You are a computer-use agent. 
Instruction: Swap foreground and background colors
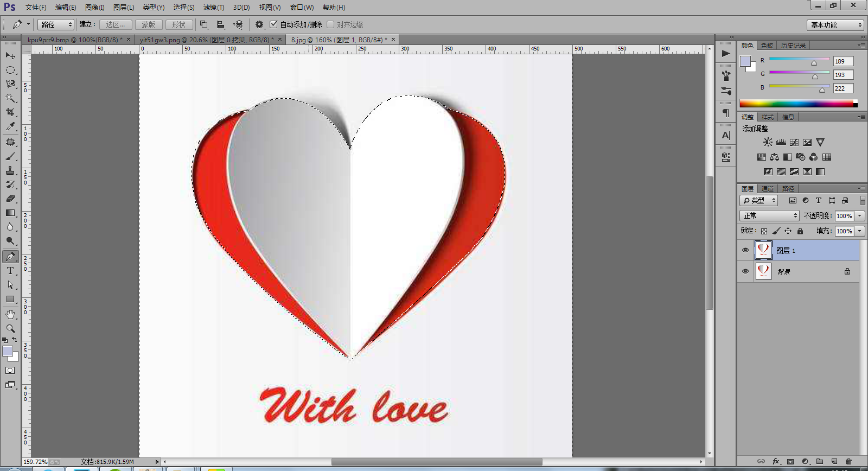coord(15,340)
